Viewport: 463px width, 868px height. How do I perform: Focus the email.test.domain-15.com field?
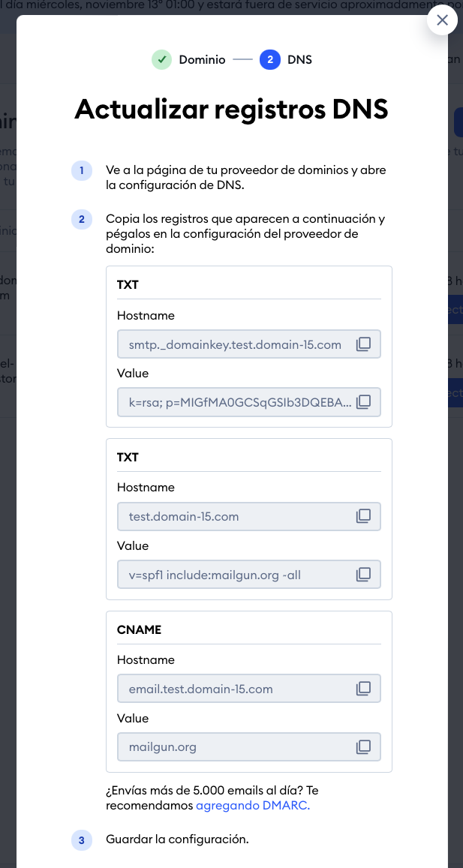pos(248,689)
